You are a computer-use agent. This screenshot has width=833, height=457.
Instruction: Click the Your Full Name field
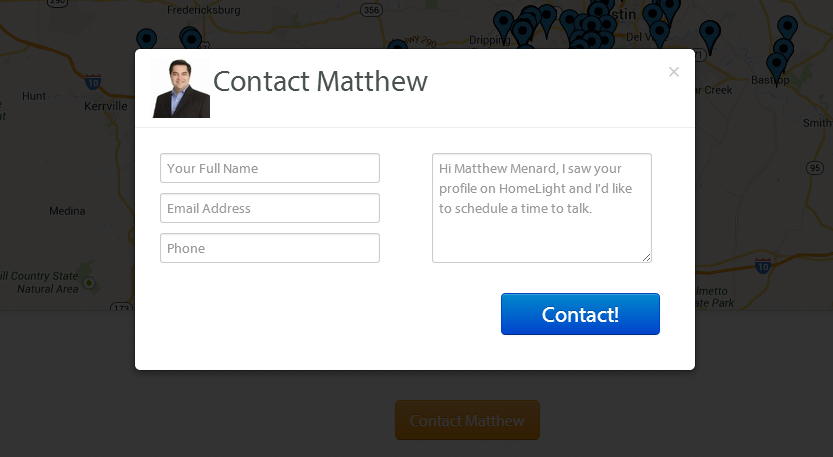[x=270, y=168]
